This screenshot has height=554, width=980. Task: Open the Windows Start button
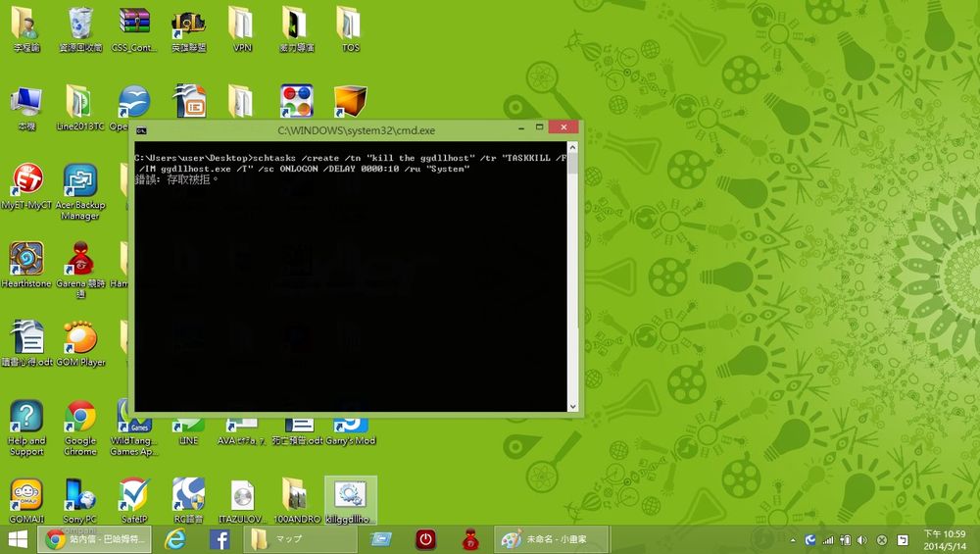[18, 539]
